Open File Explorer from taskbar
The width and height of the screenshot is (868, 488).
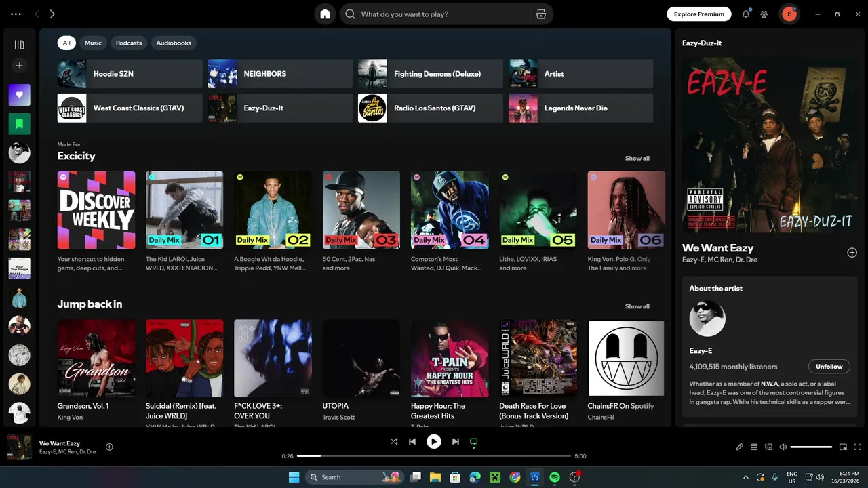point(435,477)
